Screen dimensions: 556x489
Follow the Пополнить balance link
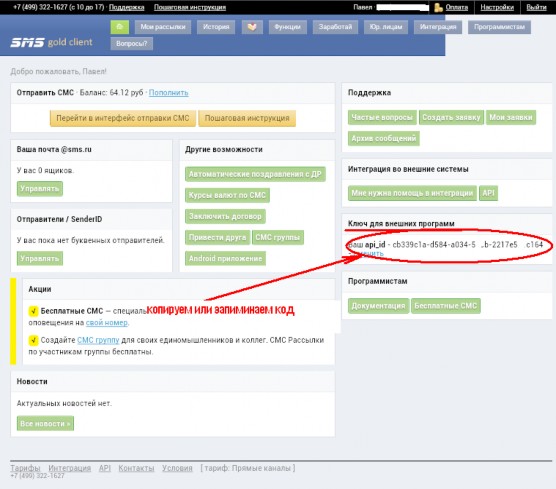pyautogui.click(x=168, y=93)
